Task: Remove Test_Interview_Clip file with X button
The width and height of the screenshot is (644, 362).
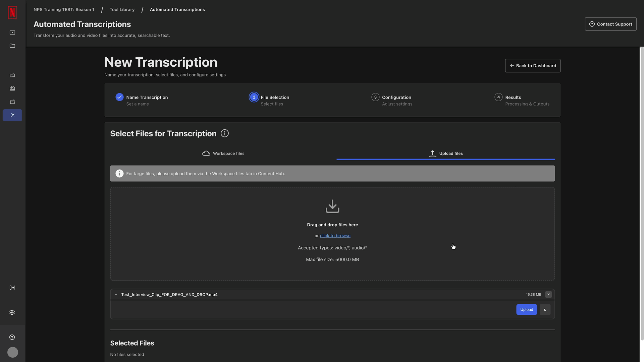Action: 548,294
